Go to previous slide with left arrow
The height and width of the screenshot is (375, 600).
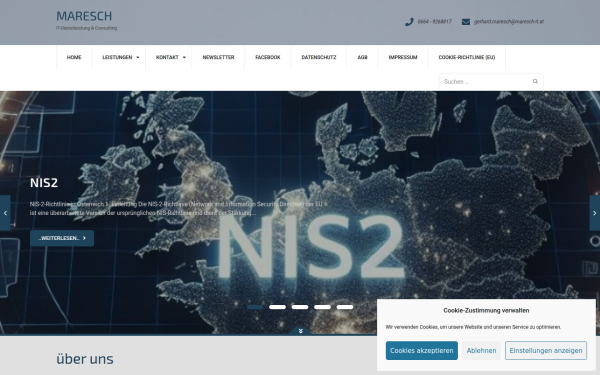(5, 213)
